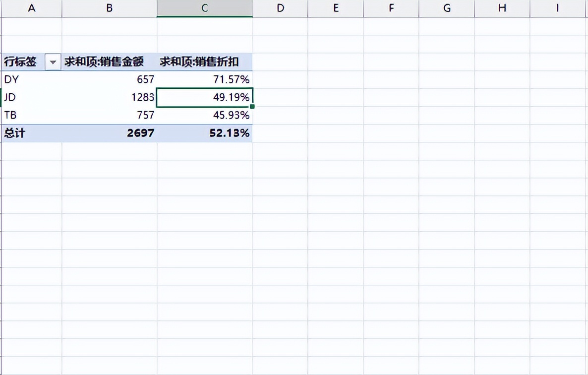This screenshot has height=375, width=588.
Task: Select the JD row label cell
Action: 32,98
